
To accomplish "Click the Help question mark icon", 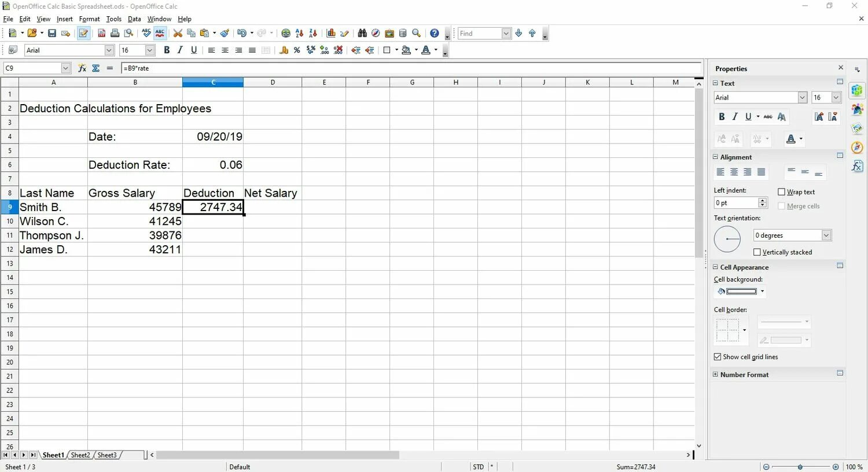I will [x=435, y=34].
